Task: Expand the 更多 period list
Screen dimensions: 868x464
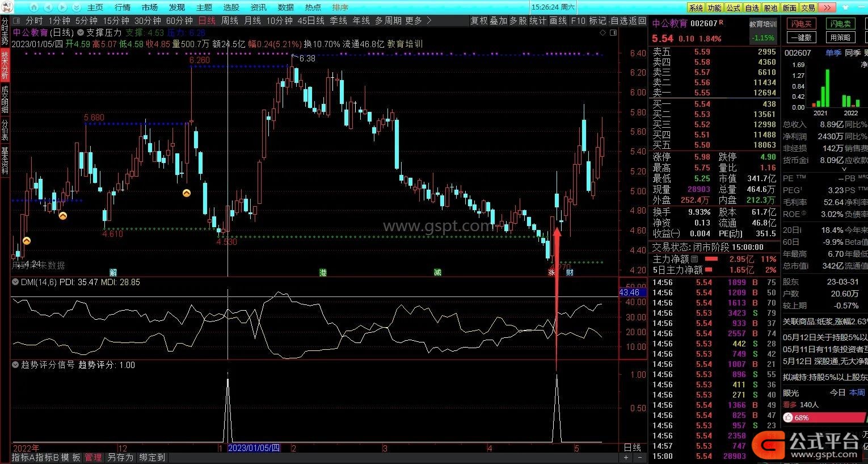Action: [x=419, y=20]
